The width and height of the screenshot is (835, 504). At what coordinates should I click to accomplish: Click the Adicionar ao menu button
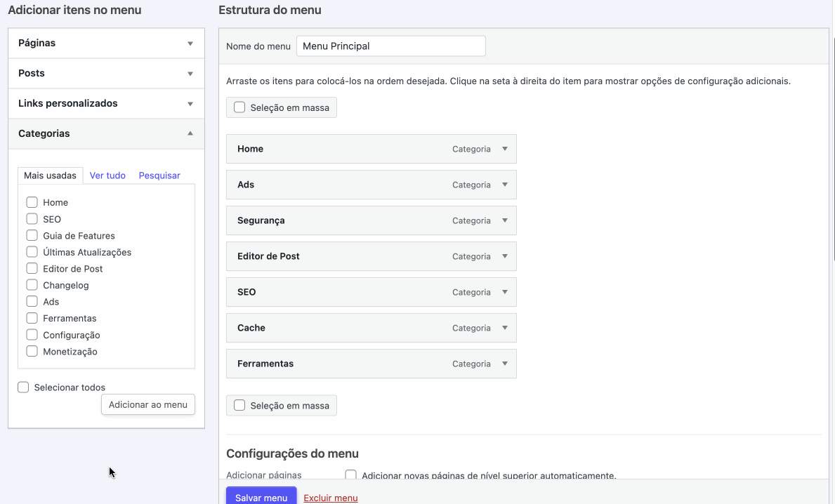point(148,404)
